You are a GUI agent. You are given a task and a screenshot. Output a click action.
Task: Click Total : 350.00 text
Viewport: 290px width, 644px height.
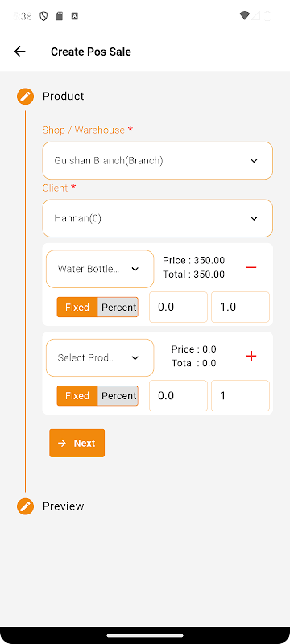pos(194,275)
